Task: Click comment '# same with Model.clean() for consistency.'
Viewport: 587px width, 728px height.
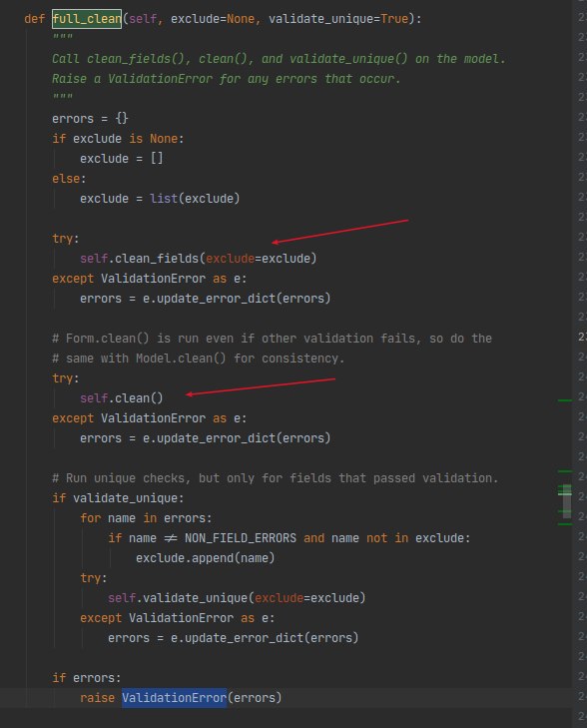Action: (198, 359)
